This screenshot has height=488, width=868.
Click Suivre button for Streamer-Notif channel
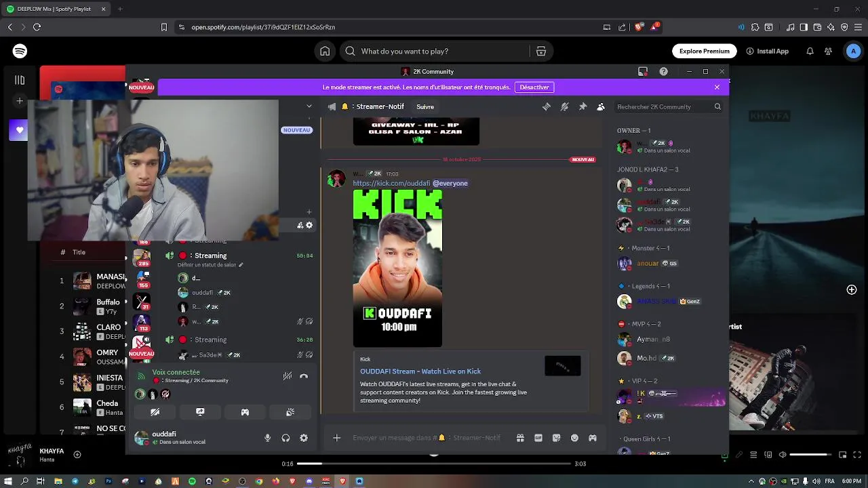click(425, 106)
